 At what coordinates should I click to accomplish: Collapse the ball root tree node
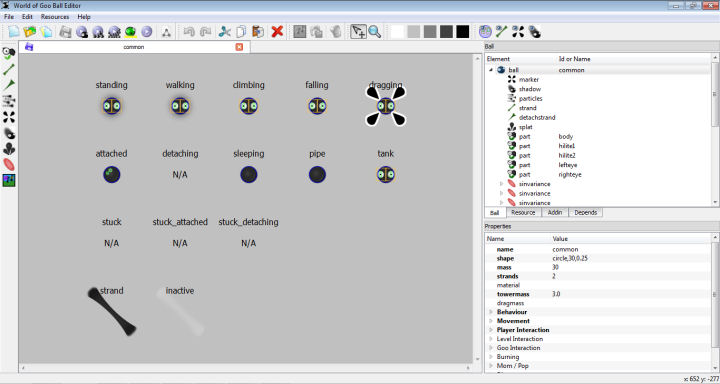(491, 70)
